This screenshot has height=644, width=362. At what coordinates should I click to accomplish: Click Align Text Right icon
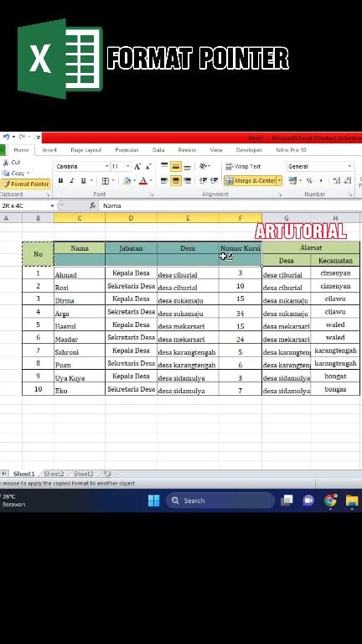click(x=187, y=181)
